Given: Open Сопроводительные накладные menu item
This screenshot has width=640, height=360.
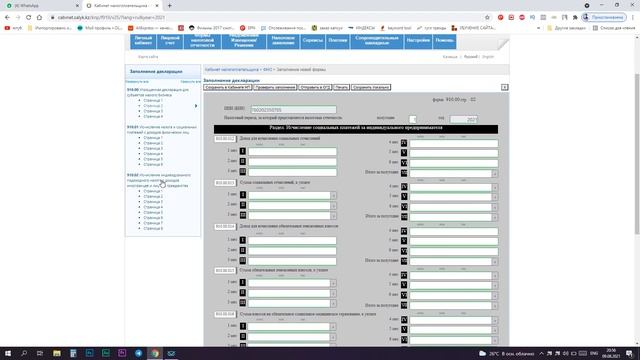Looking at the screenshot, I should pyautogui.click(x=377, y=41).
